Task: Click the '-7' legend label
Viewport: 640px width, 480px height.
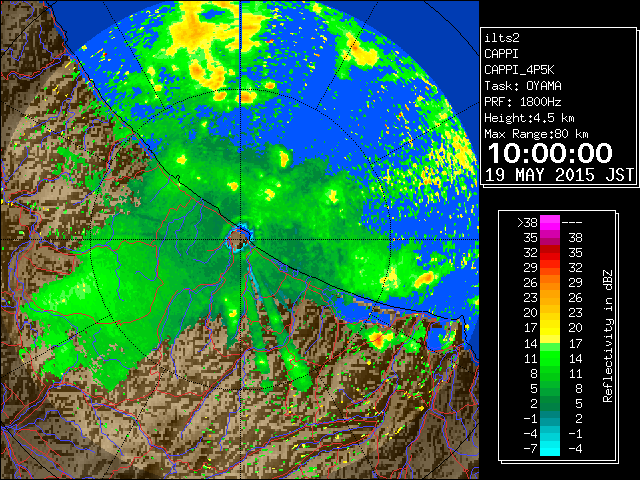Action: click(530, 449)
